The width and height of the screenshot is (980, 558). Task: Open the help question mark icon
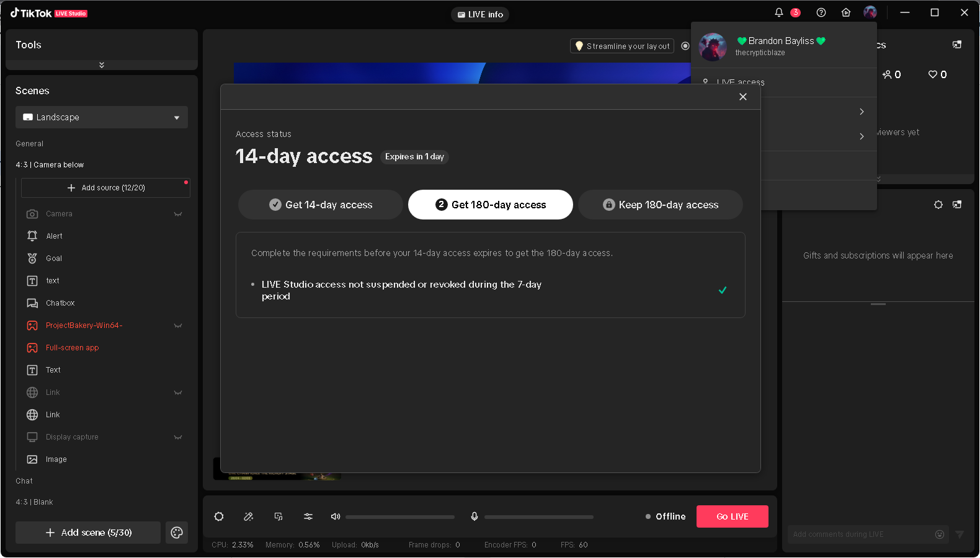pyautogui.click(x=821, y=12)
